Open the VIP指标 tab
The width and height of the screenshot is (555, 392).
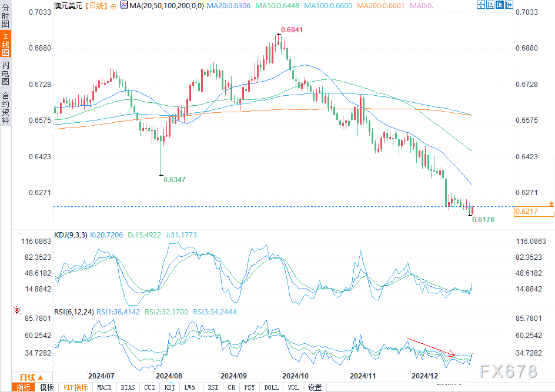click(x=75, y=387)
